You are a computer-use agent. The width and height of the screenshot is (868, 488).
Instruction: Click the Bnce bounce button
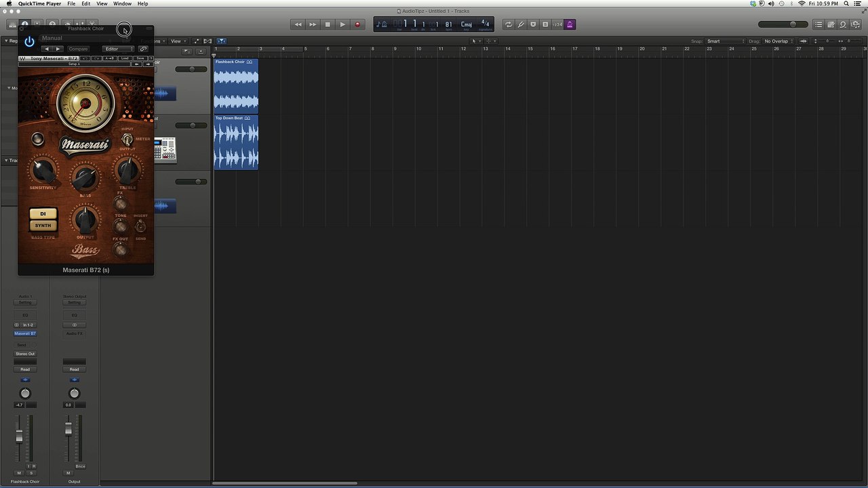click(x=81, y=466)
